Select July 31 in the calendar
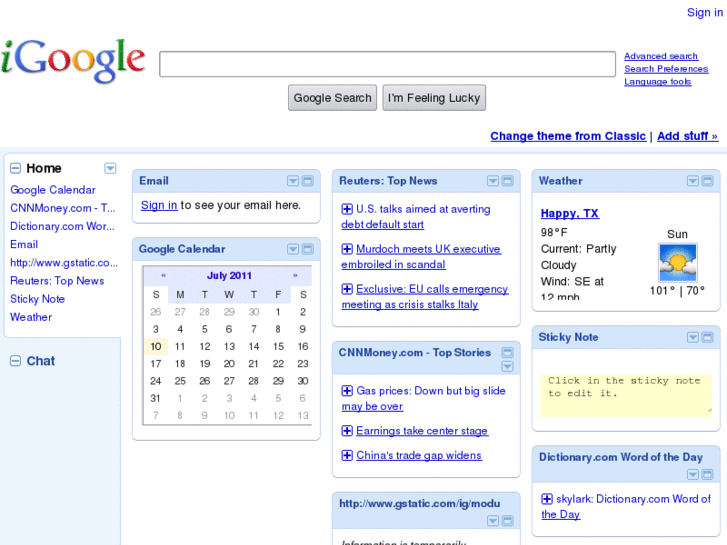This screenshot has width=727, height=545. [156, 398]
